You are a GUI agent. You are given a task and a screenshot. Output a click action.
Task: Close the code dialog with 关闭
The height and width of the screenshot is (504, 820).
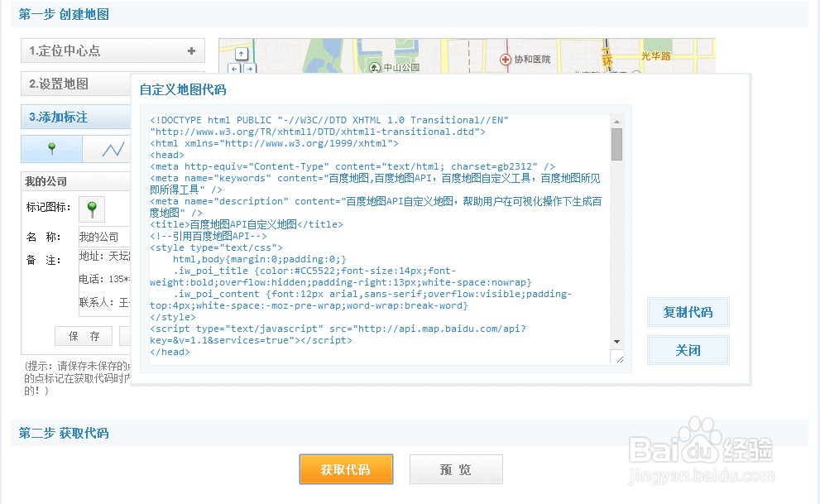pos(688,350)
